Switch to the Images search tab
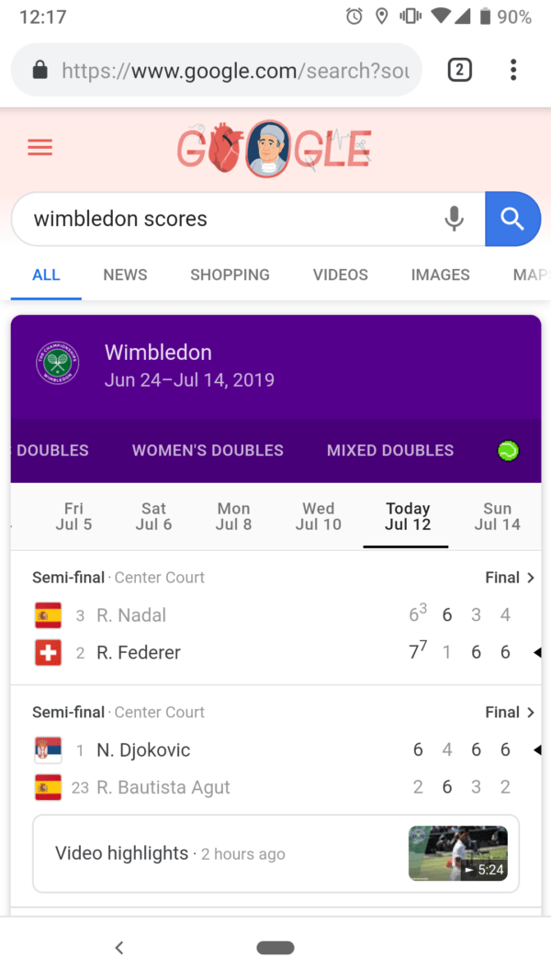Viewport: 551px width, 980px height. pos(440,275)
